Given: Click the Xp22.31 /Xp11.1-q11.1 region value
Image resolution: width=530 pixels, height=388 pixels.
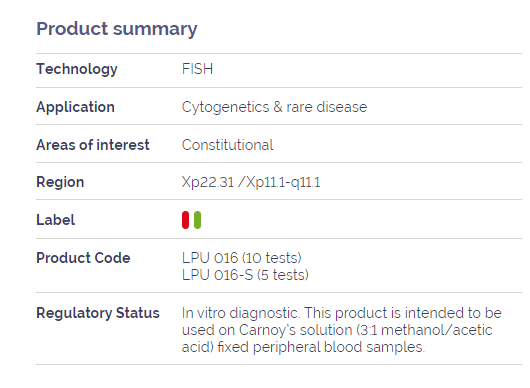Looking at the screenshot, I should pos(251,183).
